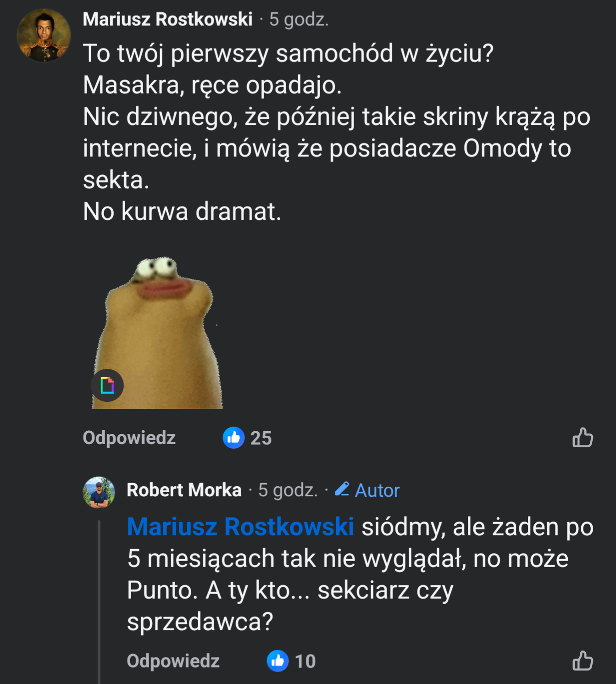The height and width of the screenshot is (684, 616).
Task: Like Robert Morka's reply with the thumbs-up outline
Action: pos(583,661)
